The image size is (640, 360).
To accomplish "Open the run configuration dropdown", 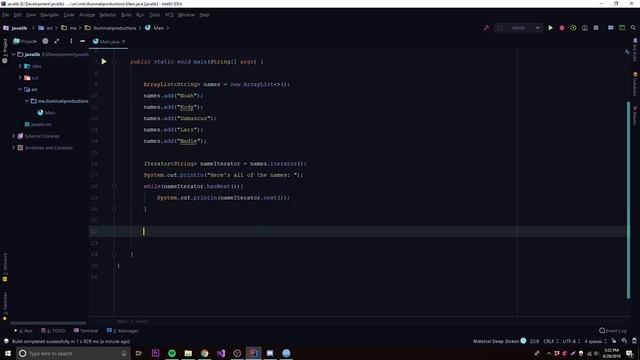I will [519, 28].
